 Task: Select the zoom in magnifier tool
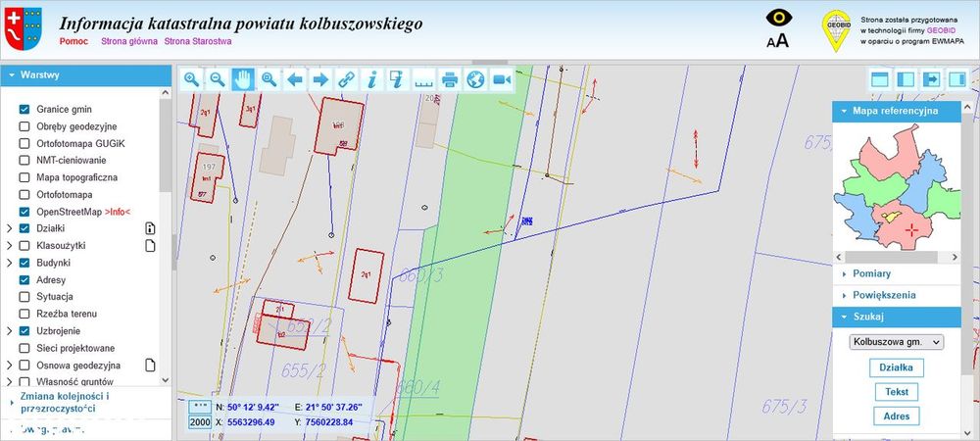point(192,79)
